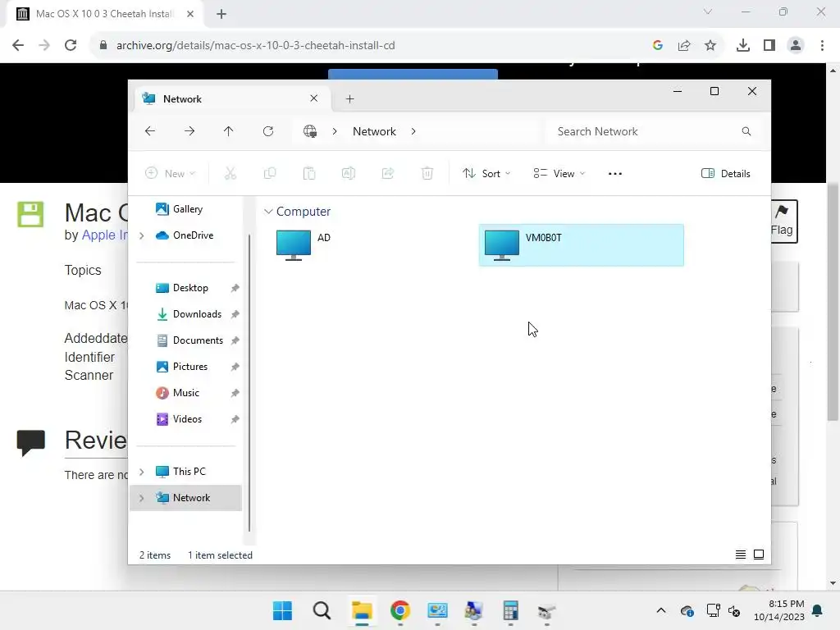Screen dimensions: 840x630
Task: Click the Copy icon in Explorer toolbar
Action: coord(270,173)
